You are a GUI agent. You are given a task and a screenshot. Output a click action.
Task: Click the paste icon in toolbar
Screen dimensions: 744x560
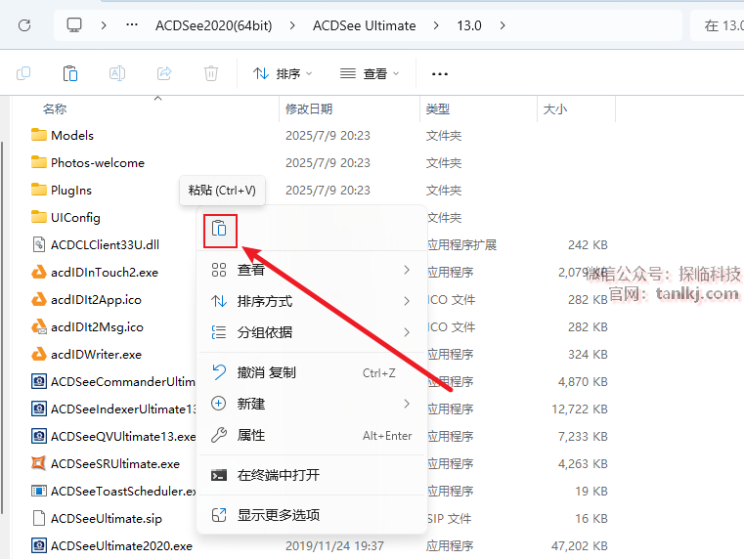pos(70,73)
